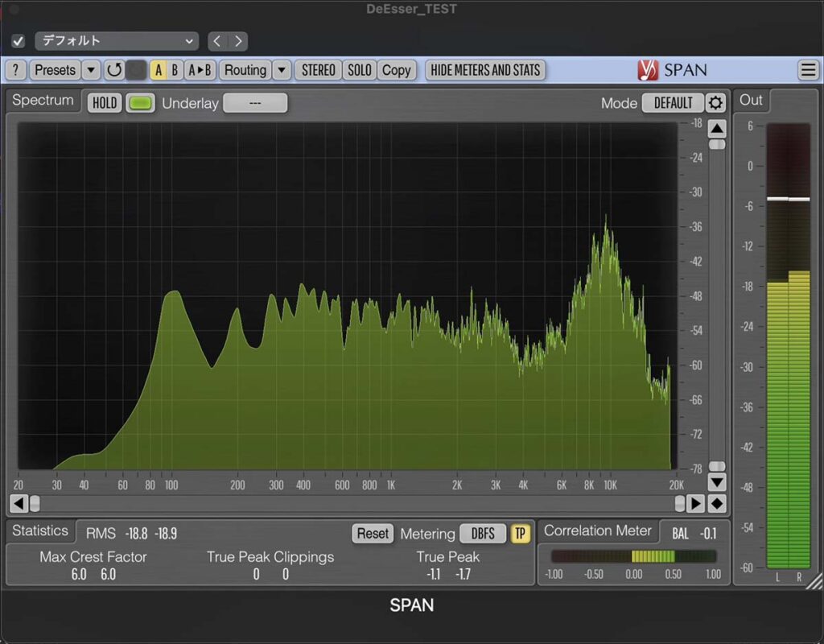This screenshot has width=824, height=644.
Task: Open spectrum mode settings gear
Action: tap(715, 103)
